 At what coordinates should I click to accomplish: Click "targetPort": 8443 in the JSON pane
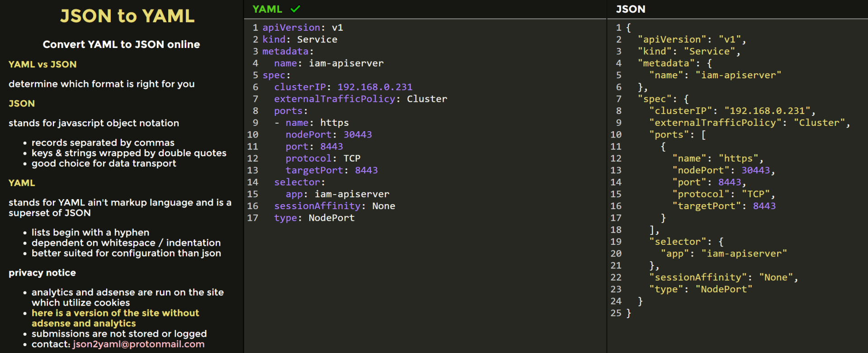[724, 206]
